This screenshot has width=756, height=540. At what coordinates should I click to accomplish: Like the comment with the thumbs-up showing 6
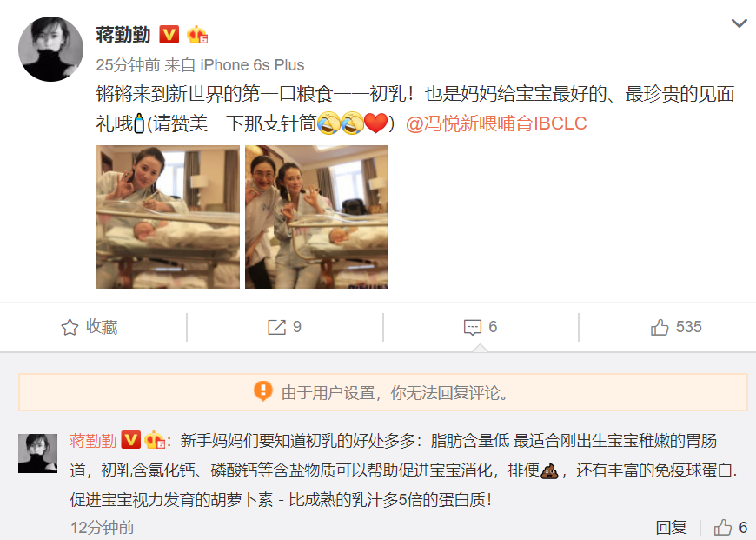tap(723, 528)
